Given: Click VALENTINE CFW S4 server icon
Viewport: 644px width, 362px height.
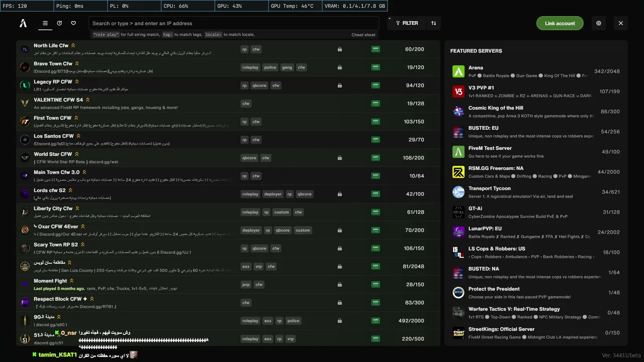Looking at the screenshot, I should (25, 104).
